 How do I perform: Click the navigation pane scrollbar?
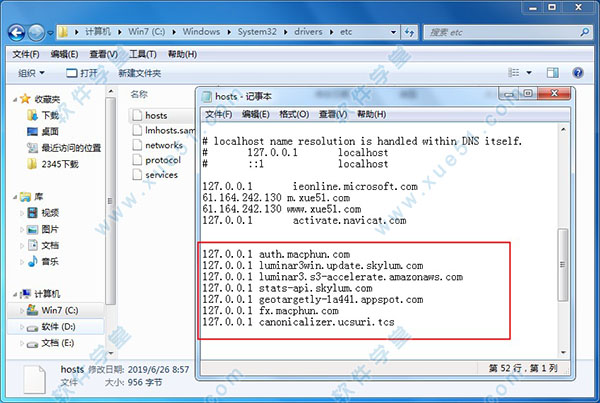click(x=110, y=201)
